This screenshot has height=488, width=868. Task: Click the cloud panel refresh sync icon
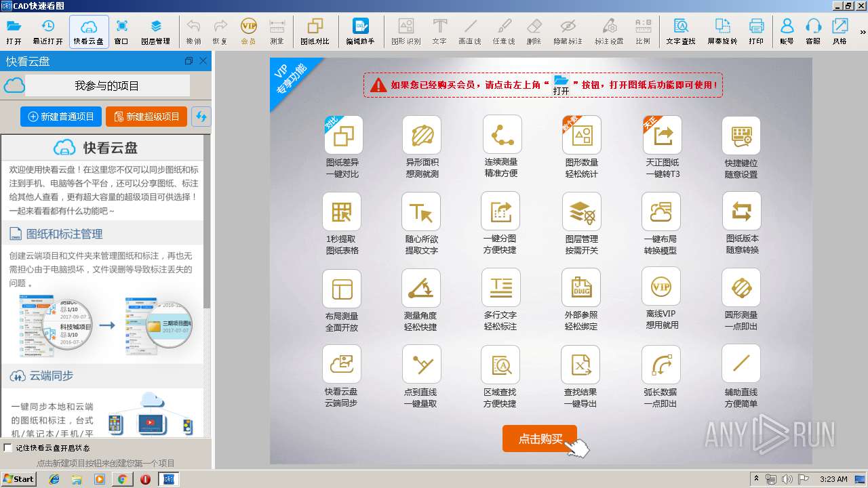[201, 117]
